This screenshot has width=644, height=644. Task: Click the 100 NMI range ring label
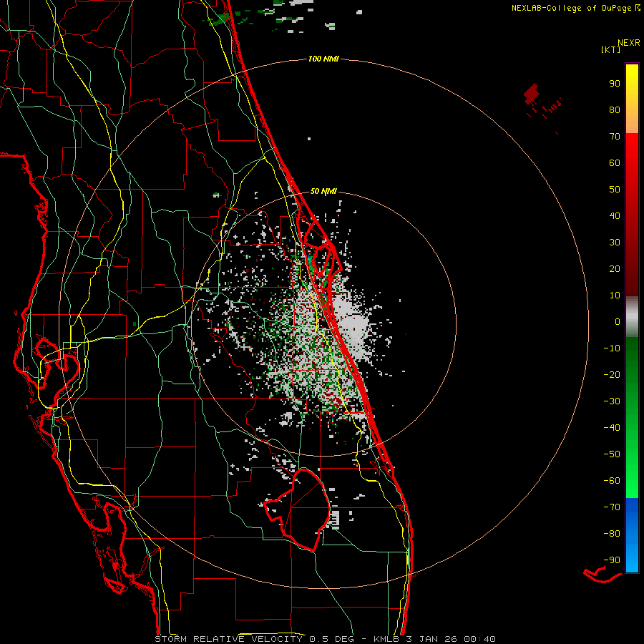pos(323,59)
